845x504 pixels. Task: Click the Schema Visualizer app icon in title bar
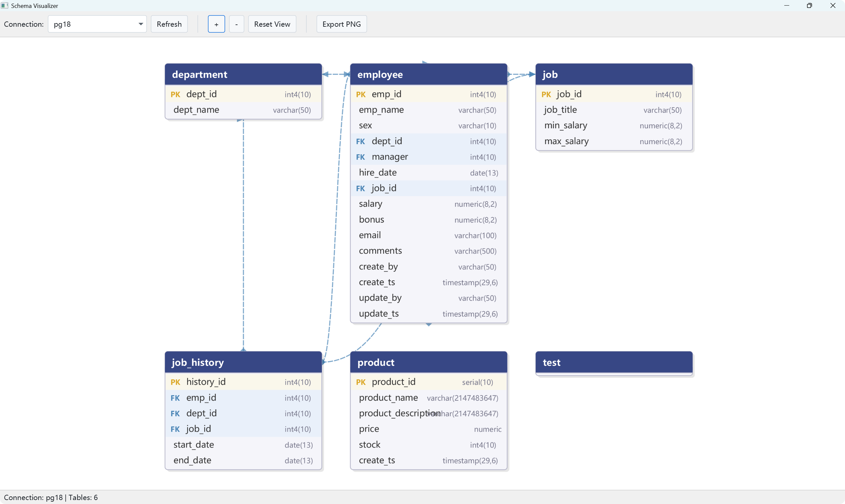[5, 5]
